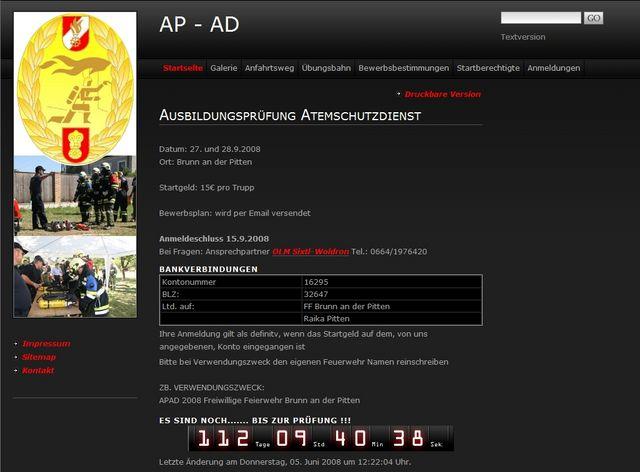Go to the Kontakt page
The image size is (640, 472).
[38, 371]
